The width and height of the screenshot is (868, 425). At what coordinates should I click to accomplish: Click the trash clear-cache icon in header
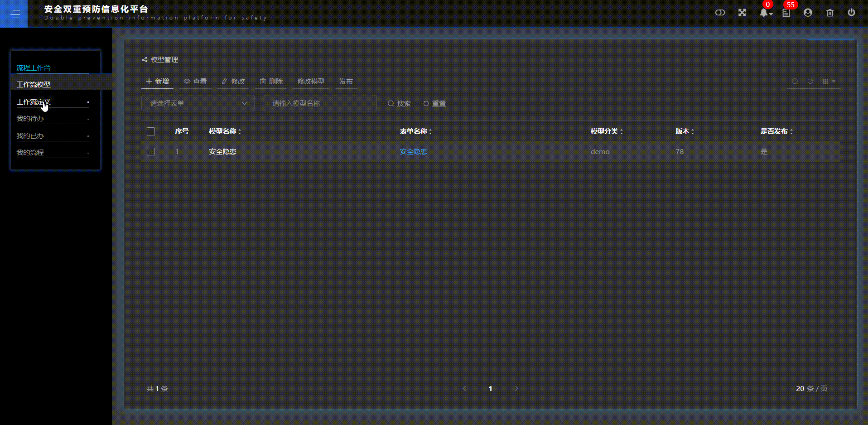pyautogui.click(x=829, y=12)
